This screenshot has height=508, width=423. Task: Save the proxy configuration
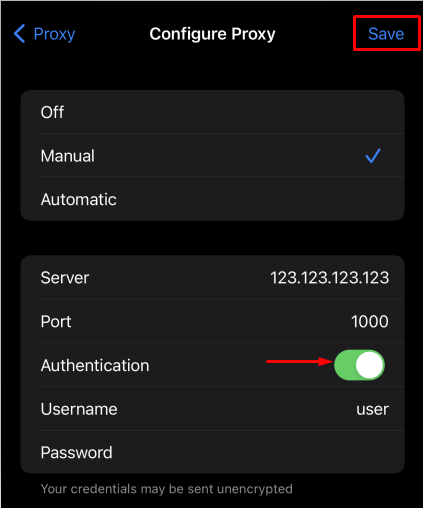[x=386, y=34]
